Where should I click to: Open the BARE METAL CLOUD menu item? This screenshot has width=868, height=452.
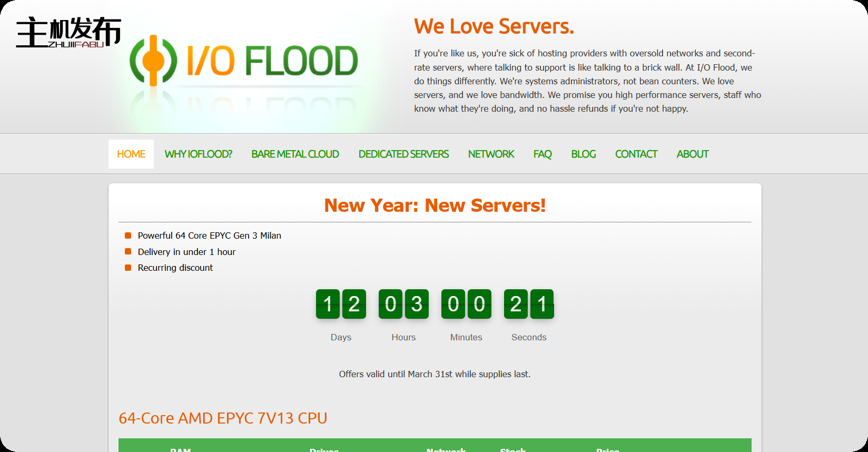click(x=295, y=154)
